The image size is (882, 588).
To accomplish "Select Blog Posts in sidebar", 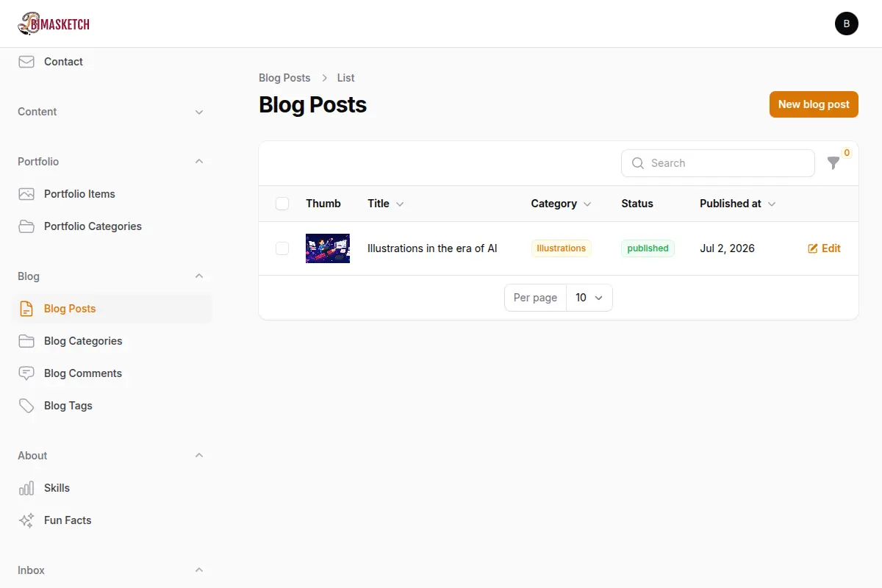I will [x=111, y=309].
